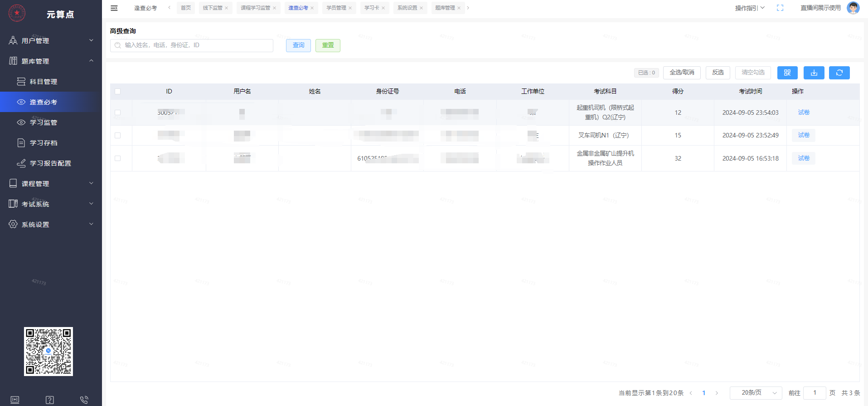Click the green 重置 reset button
The width and height of the screenshot is (868, 406).
coord(328,45)
